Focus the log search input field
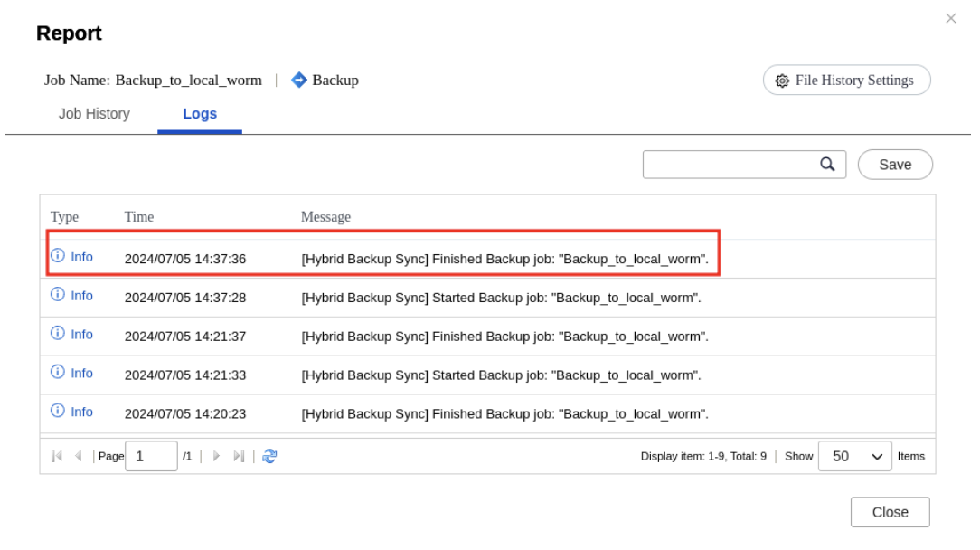The image size is (980, 550). pyautogui.click(x=728, y=165)
